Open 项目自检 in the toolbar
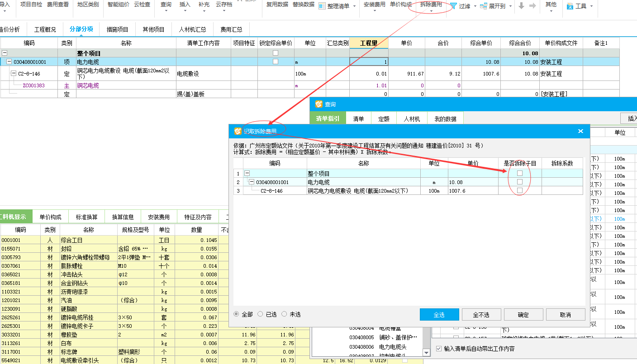The width and height of the screenshot is (637, 364). pos(32,5)
